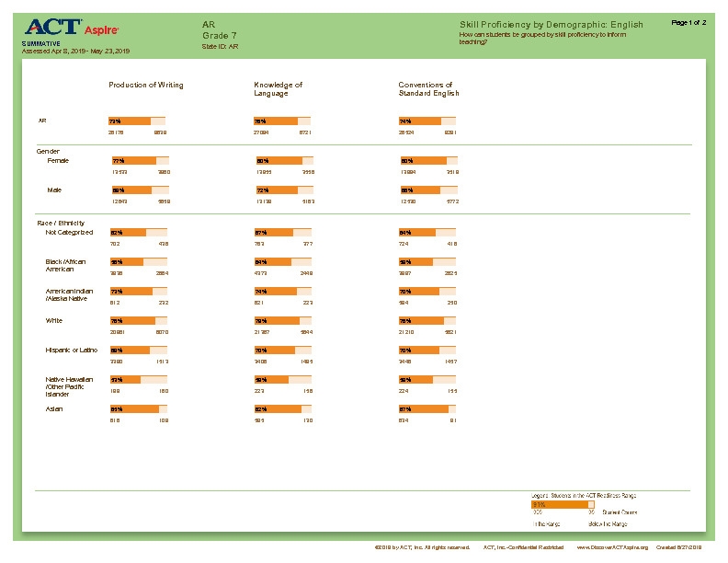Click the Production of Writing column header
Screen dimensions: 728x563
[x=146, y=85]
